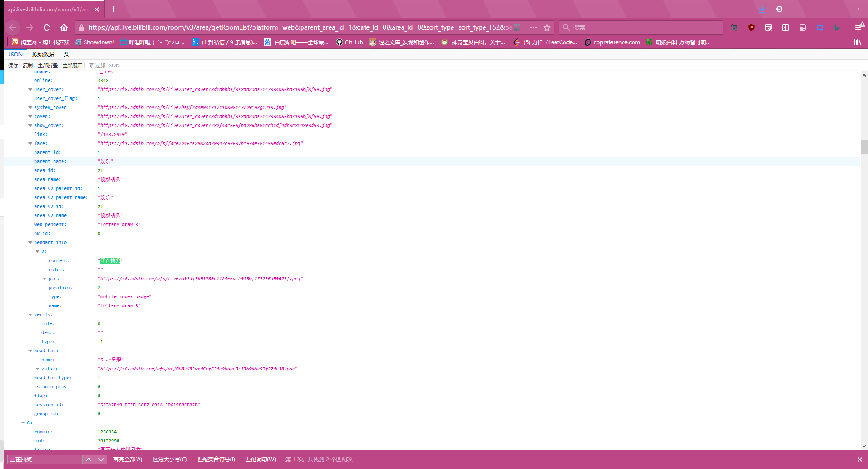868x469 pixels.
Task: Open the 百度贴吧 bookmark
Action: coord(296,42)
